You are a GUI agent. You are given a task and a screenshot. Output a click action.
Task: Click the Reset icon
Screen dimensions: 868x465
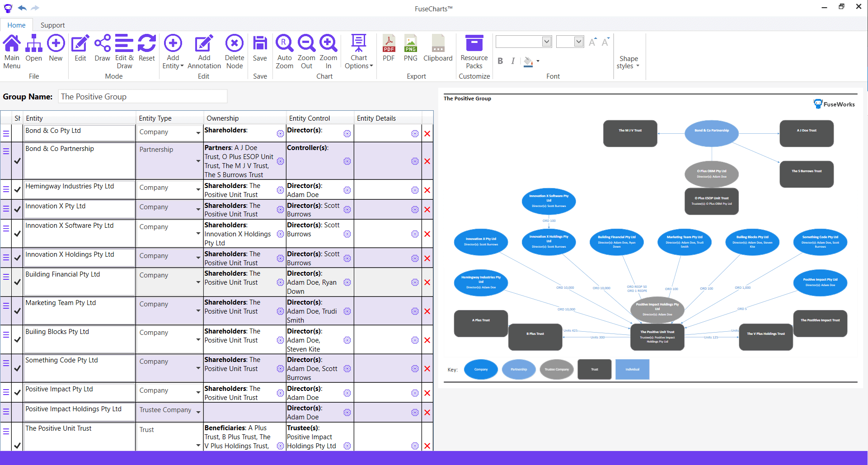(147, 48)
